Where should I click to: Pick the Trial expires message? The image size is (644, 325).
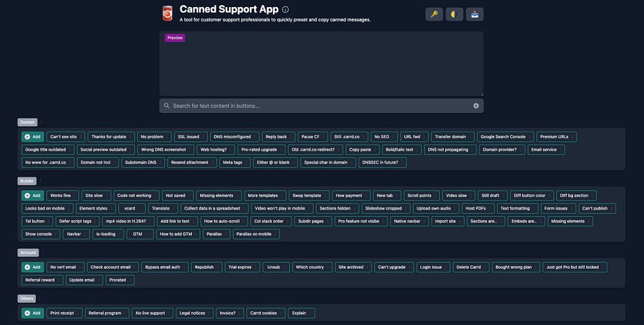242,267
